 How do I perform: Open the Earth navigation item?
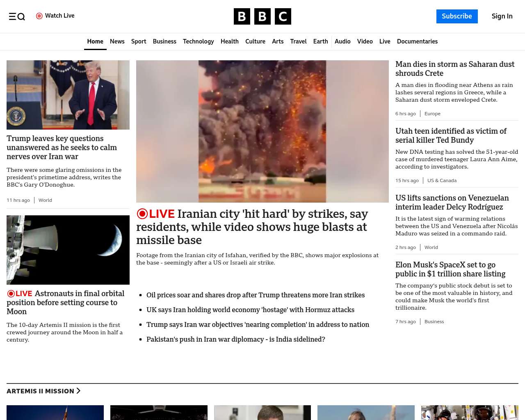pyautogui.click(x=320, y=41)
